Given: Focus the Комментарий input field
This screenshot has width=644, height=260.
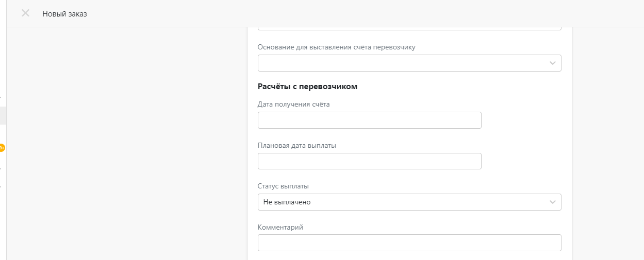Looking at the screenshot, I should 409,243.
